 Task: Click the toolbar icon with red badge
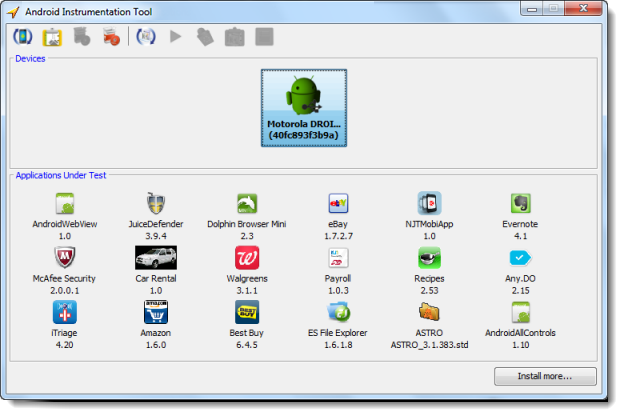[111, 37]
